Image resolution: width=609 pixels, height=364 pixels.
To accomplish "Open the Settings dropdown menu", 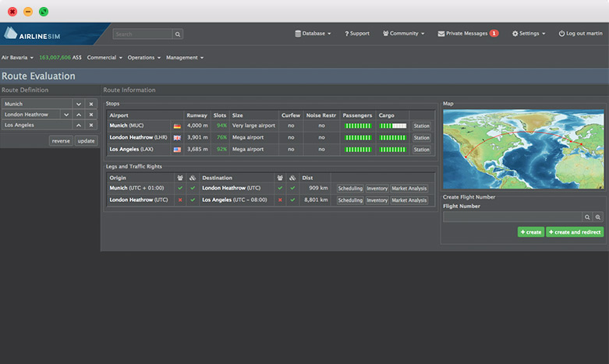I will (529, 34).
